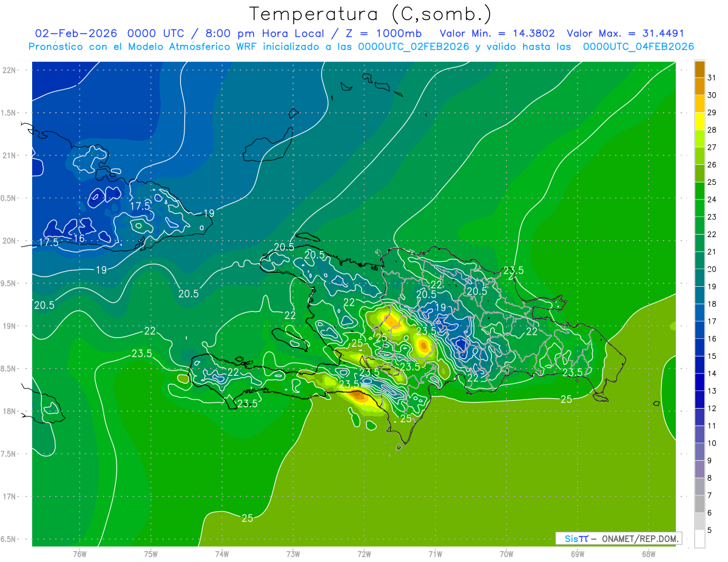Screen dimensions: 728x562
Task: Select the "Valor Max. = 31.4491" text
Action: [x=625, y=33]
